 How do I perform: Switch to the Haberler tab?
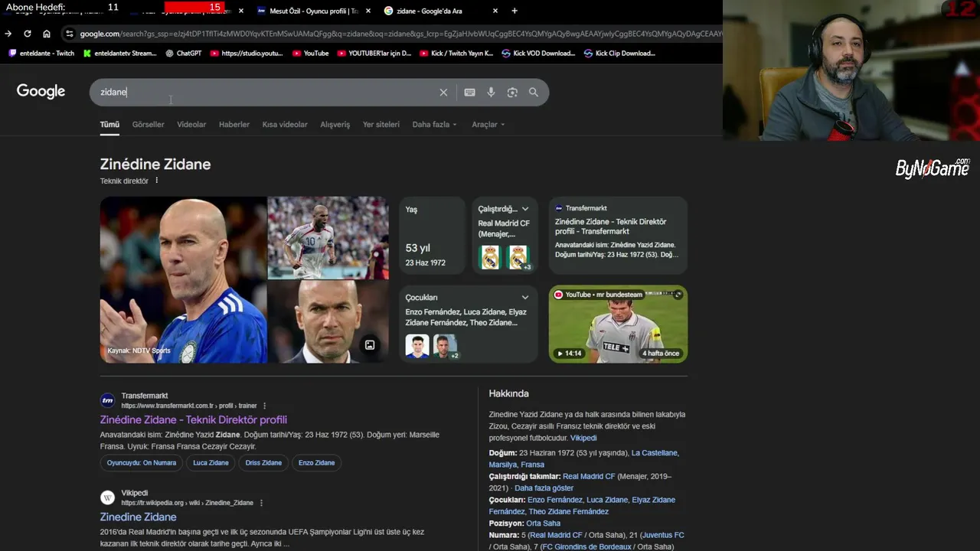click(234, 125)
